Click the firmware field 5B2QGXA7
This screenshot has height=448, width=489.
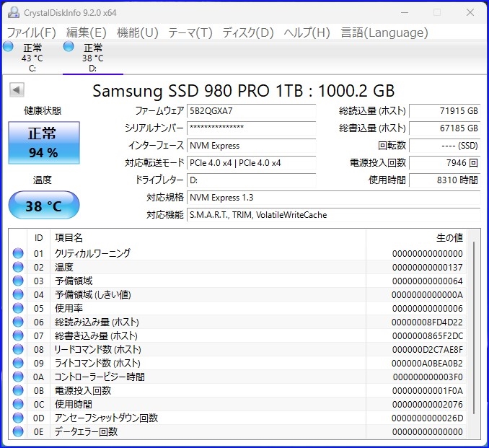pyautogui.click(x=251, y=111)
